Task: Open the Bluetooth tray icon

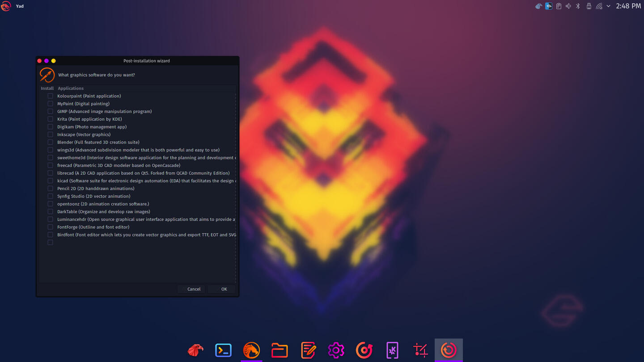Action: click(578, 6)
